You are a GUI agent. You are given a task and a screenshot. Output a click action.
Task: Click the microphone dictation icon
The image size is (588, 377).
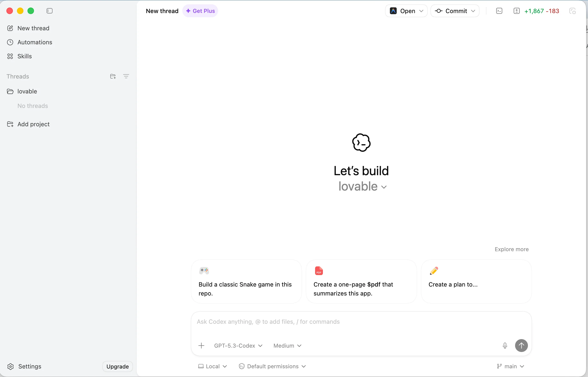pyautogui.click(x=505, y=345)
